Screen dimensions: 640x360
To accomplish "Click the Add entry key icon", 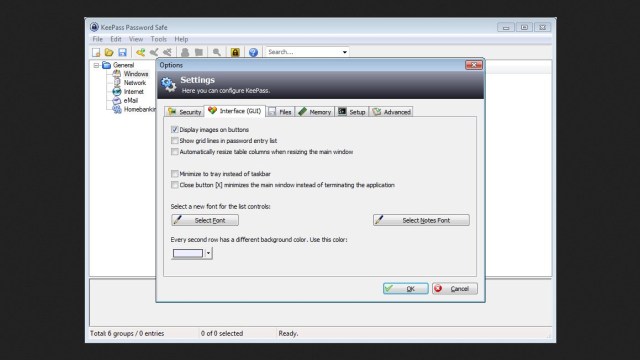I will click(x=140, y=52).
